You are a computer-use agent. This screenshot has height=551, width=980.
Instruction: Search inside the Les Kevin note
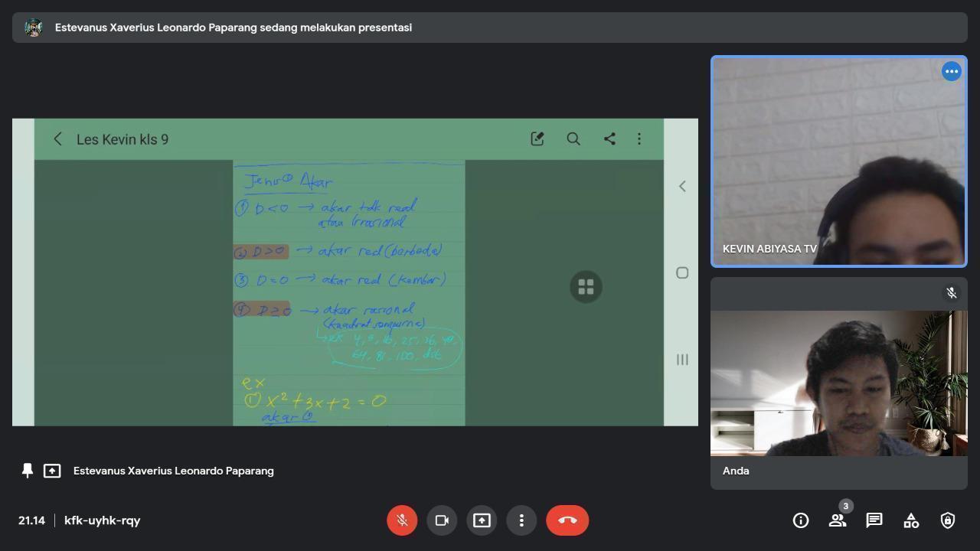point(573,139)
